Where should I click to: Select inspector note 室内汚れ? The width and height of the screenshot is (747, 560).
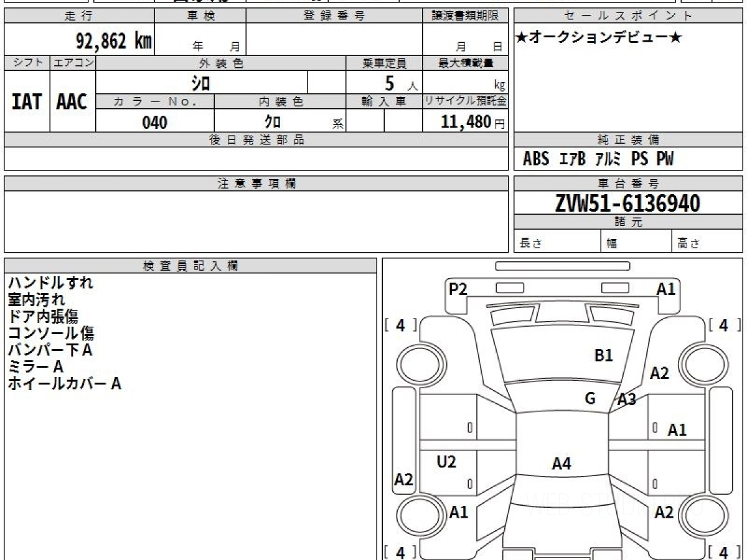tap(36, 299)
